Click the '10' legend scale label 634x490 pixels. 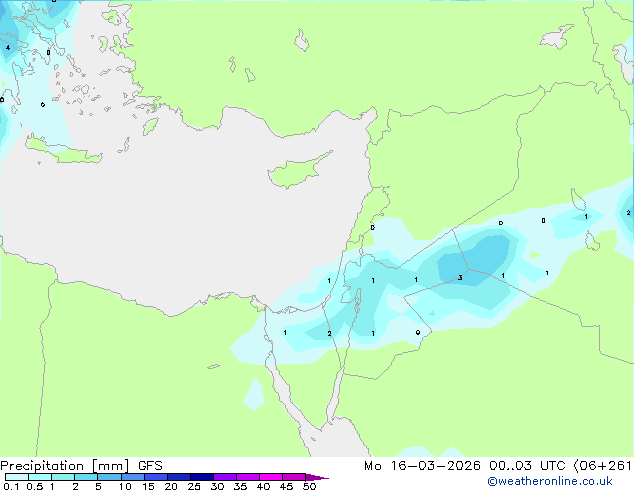(x=125, y=486)
